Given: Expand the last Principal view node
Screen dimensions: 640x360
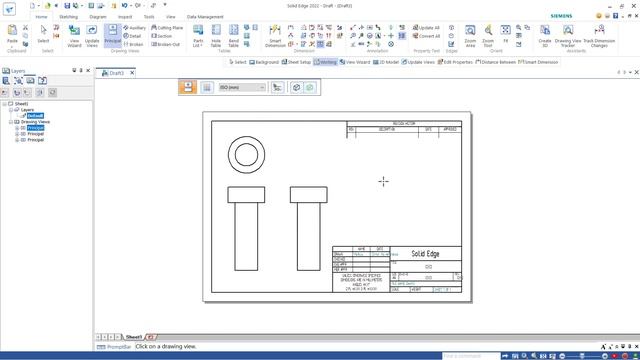Looking at the screenshot, I should point(17,140).
